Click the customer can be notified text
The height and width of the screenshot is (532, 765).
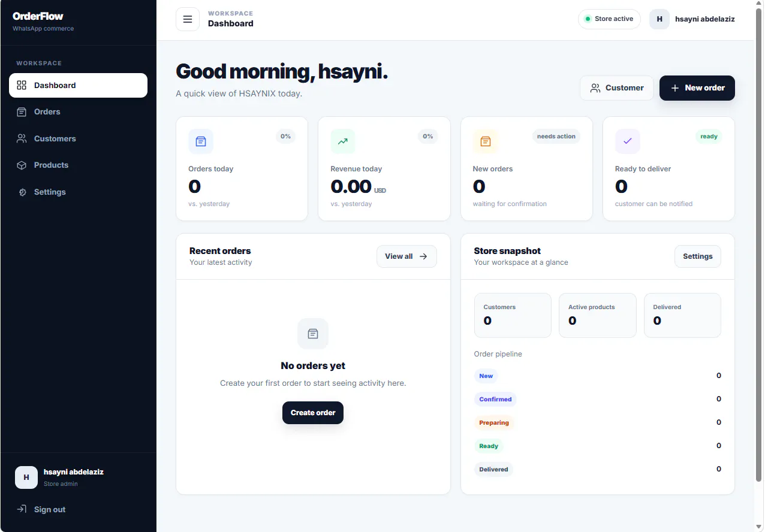[x=653, y=204]
